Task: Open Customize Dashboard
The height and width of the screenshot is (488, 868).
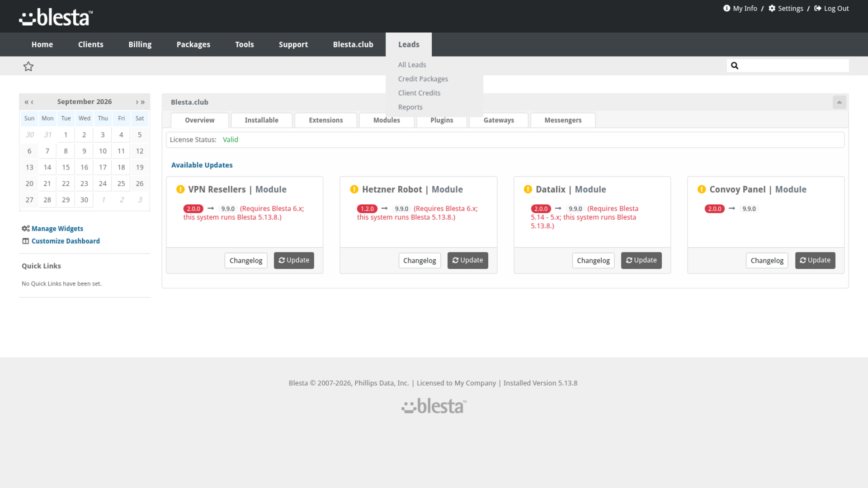Action: click(65, 241)
